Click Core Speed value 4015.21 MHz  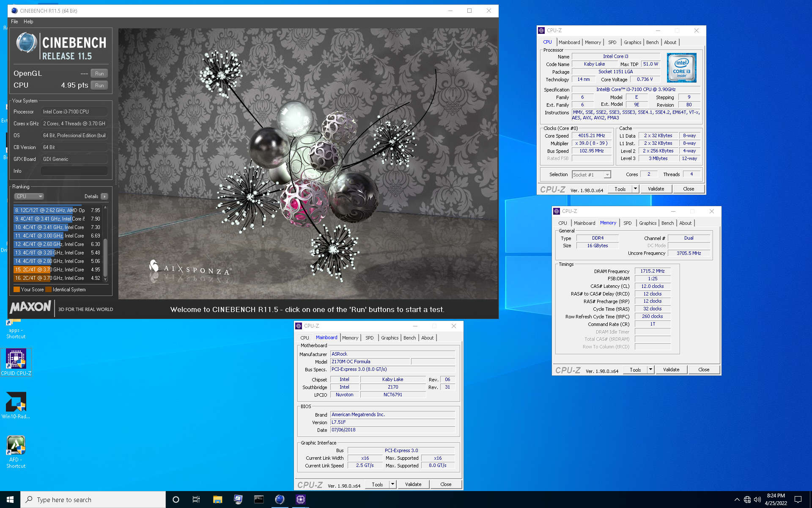[x=592, y=135]
